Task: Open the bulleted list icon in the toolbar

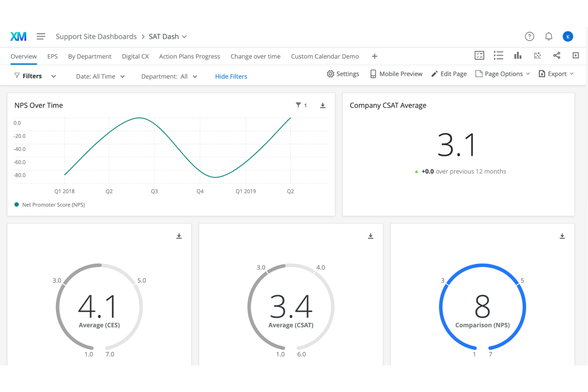Action: coord(498,56)
